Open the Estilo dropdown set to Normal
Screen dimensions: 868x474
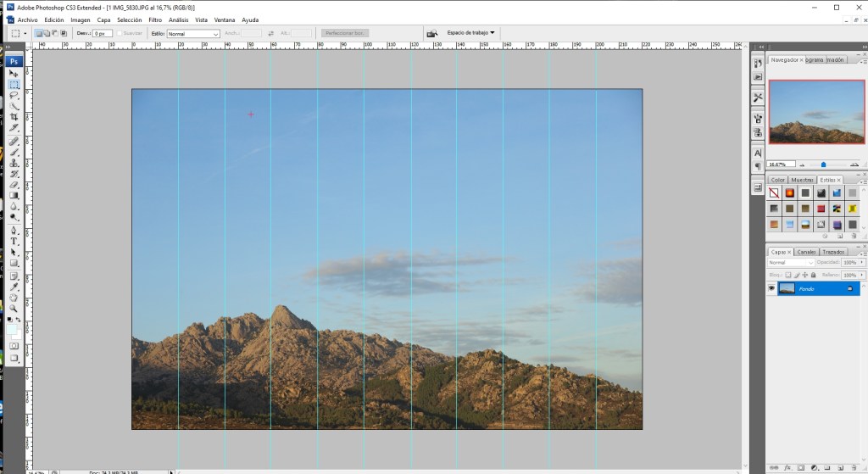click(x=193, y=33)
